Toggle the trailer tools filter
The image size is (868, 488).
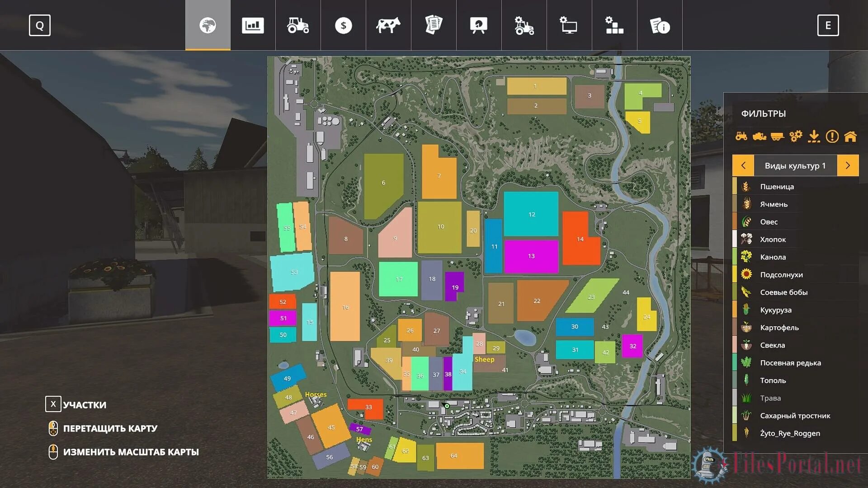(x=778, y=136)
